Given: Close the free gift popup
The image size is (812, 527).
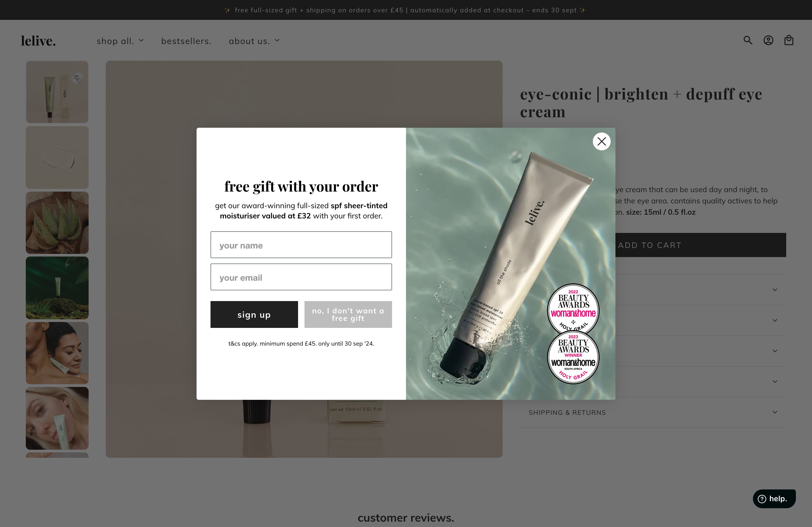Looking at the screenshot, I should point(601,141).
